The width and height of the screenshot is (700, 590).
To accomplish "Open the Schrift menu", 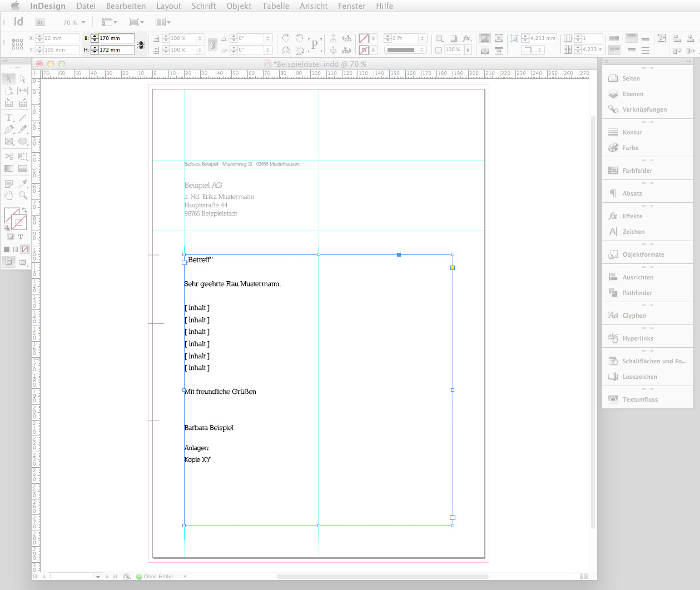I will click(203, 6).
